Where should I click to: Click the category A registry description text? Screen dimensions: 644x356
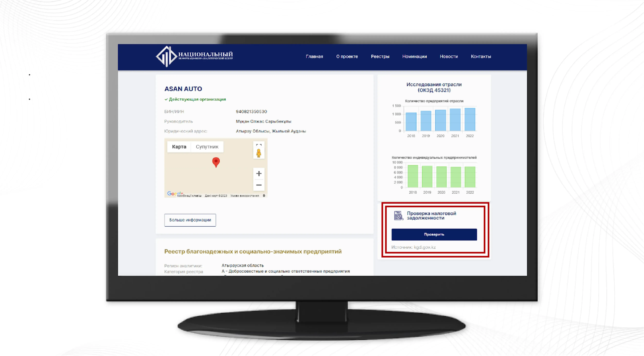coord(285,271)
